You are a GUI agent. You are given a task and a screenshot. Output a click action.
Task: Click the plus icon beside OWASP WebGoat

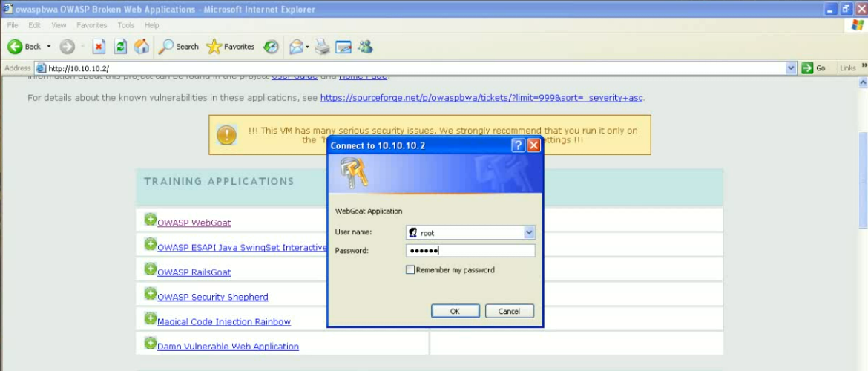click(150, 220)
